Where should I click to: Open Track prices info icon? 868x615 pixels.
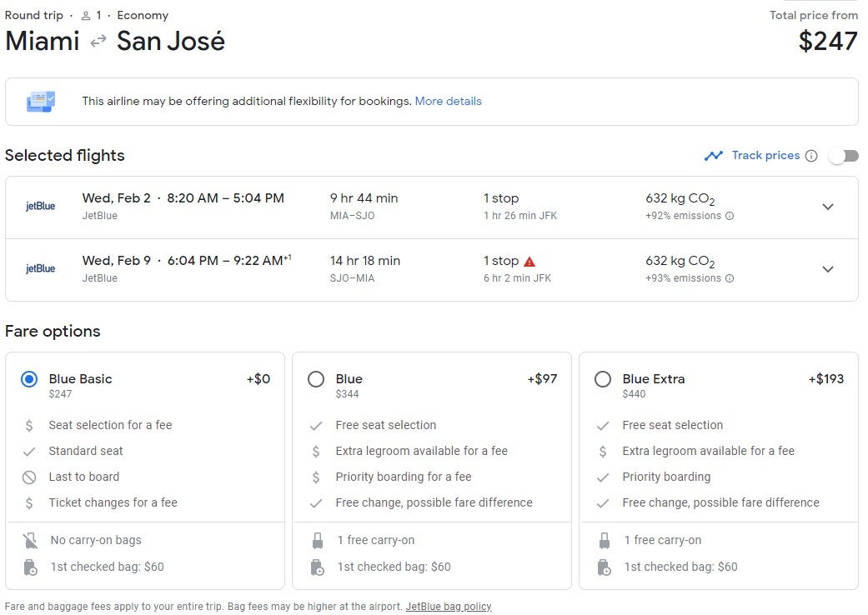pyautogui.click(x=811, y=156)
